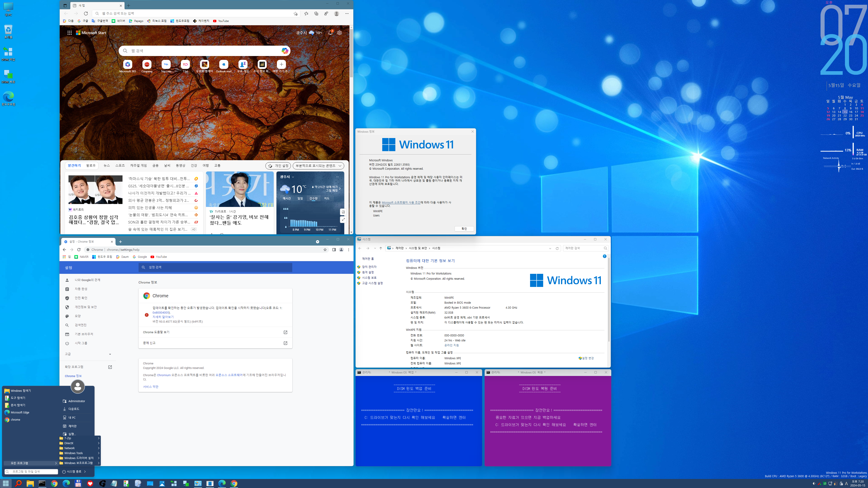Click 개인 설정 button in news feed
868x488 pixels.
(278, 166)
